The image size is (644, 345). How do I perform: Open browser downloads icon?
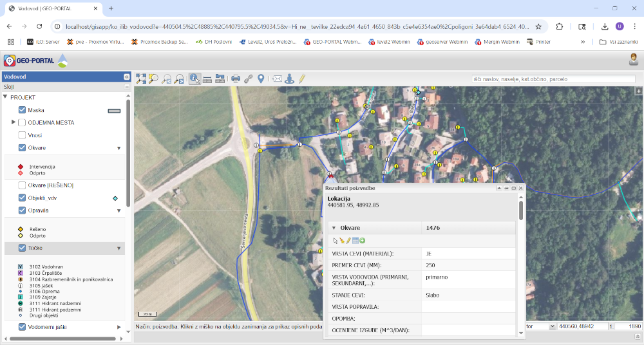click(605, 26)
